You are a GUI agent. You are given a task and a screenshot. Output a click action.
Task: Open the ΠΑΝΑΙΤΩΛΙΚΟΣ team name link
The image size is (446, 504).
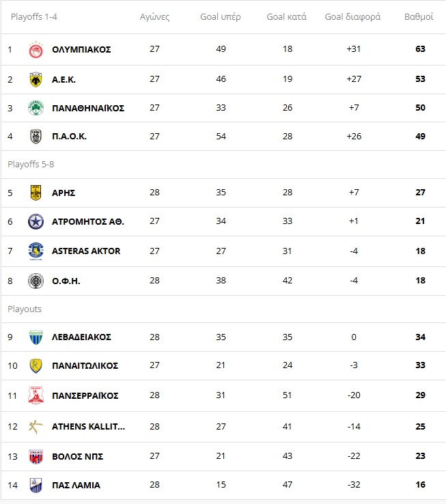pos(85,366)
